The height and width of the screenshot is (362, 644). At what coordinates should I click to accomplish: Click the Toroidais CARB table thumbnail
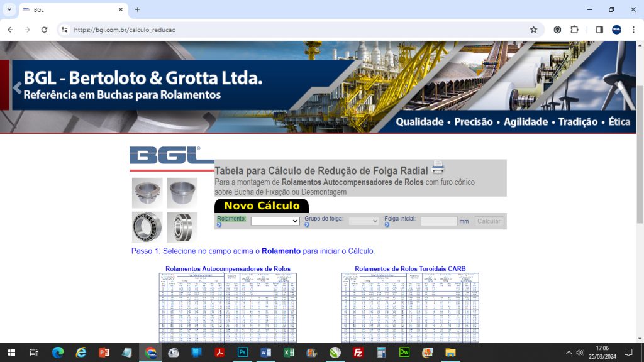(x=410, y=308)
